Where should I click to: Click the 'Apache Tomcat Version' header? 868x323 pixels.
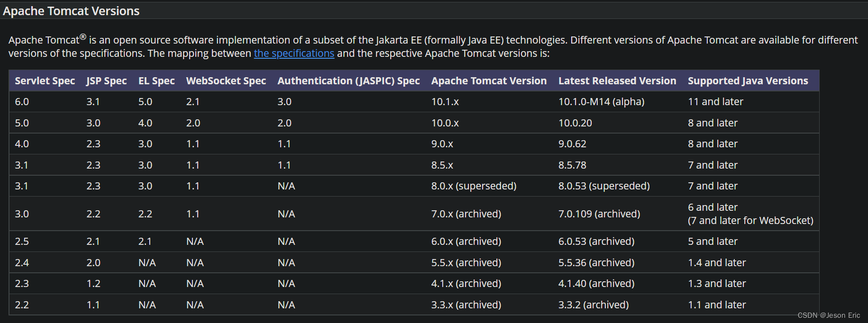489,81
